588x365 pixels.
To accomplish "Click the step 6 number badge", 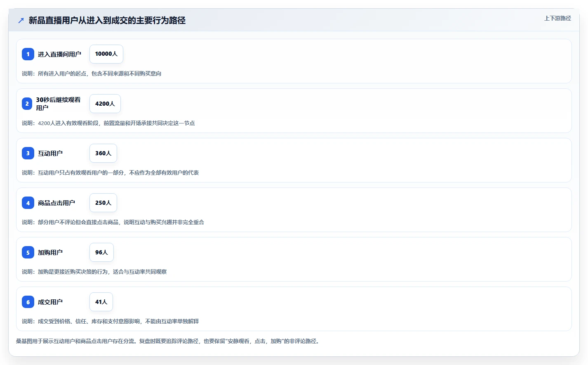I will 28,302.
